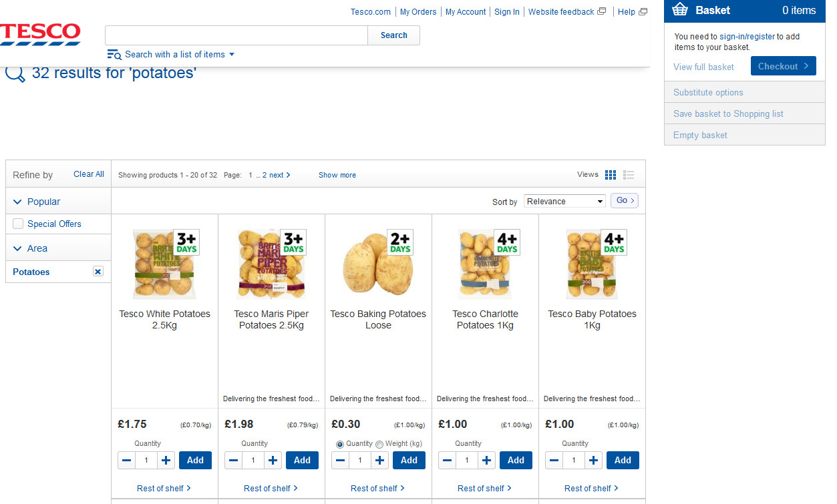Click the Search button
837x504 pixels.
point(393,35)
